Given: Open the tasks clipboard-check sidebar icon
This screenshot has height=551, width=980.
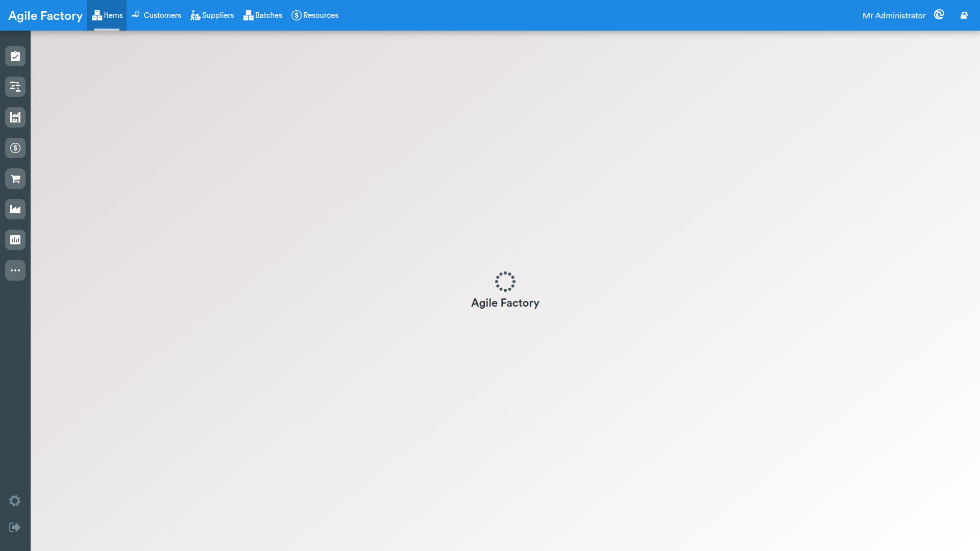Looking at the screenshot, I should click(15, 56).
